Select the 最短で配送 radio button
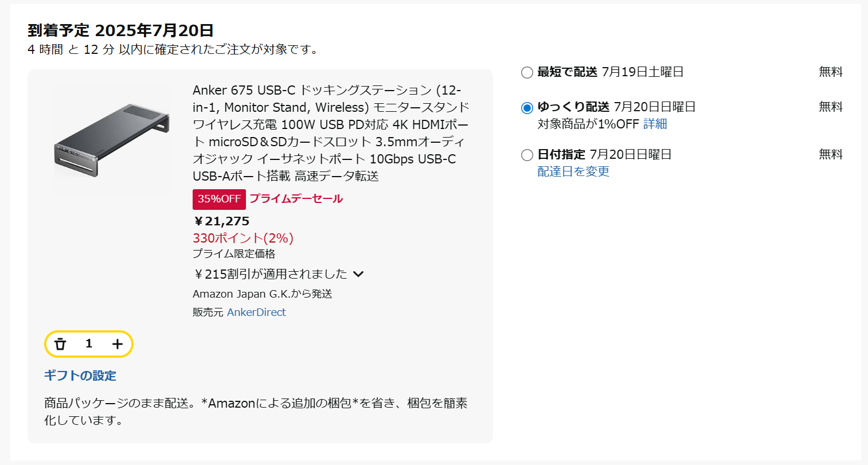Image resolution: width=868 pixels, height=465 pixels. [x=527, y=73]
